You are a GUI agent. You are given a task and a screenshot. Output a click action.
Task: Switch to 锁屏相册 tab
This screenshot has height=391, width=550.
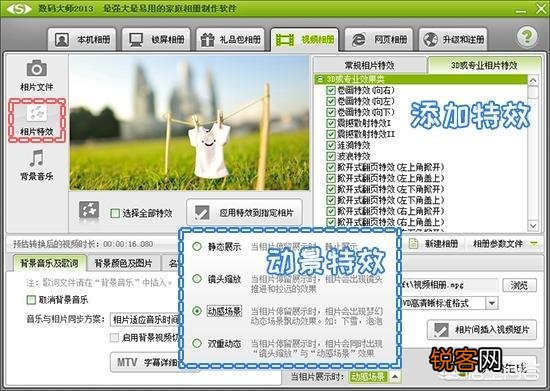coord(156,40)
